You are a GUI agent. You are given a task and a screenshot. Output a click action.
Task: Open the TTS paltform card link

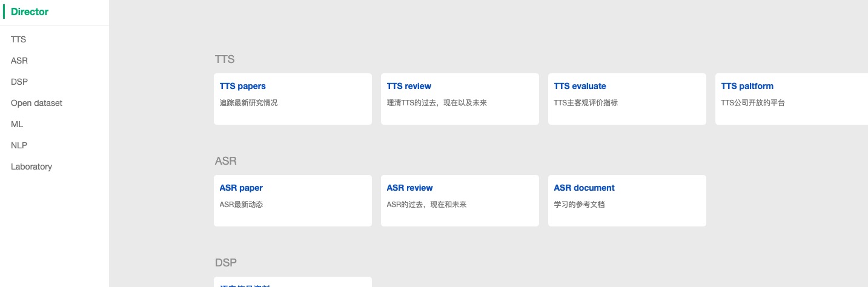(x=747, y=86)
